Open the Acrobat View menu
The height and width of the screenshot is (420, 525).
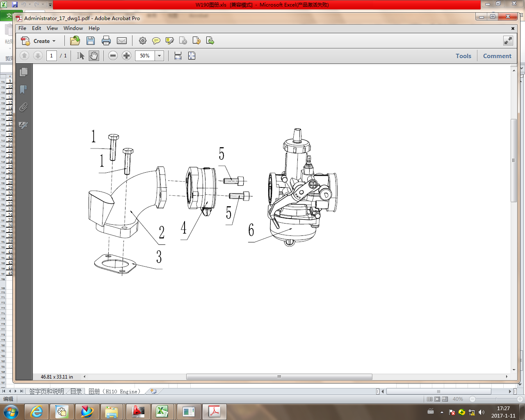[x=52, y=28]
